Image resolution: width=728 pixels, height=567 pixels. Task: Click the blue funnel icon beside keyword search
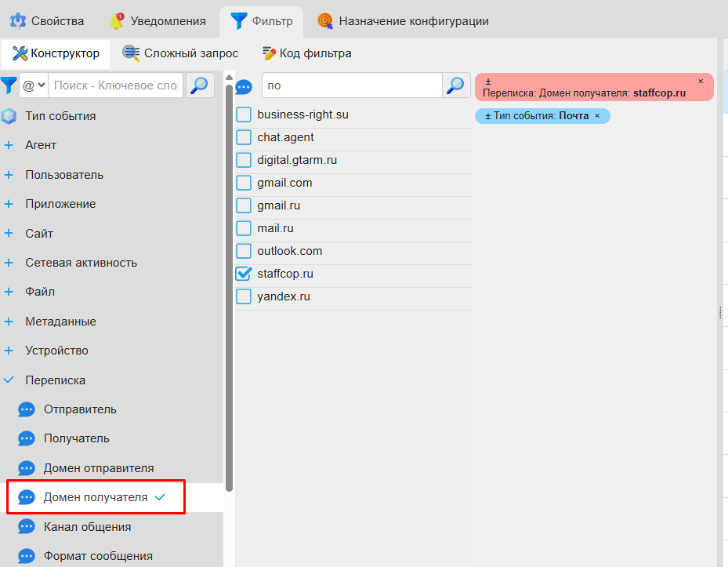coord(9,85)
